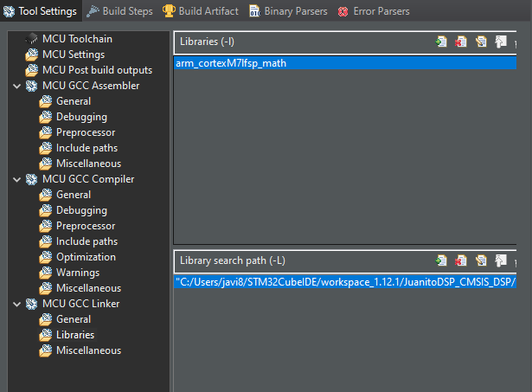Image resolution: width=532 pixels, height=392 pixels.
Task: Select the MCU GCC Linker item
Action: [x=81, y=304]
